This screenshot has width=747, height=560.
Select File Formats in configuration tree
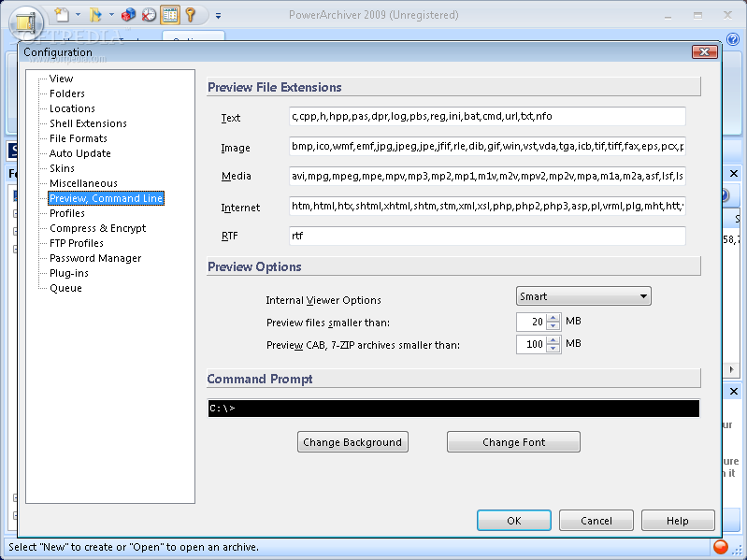point(79,138)
